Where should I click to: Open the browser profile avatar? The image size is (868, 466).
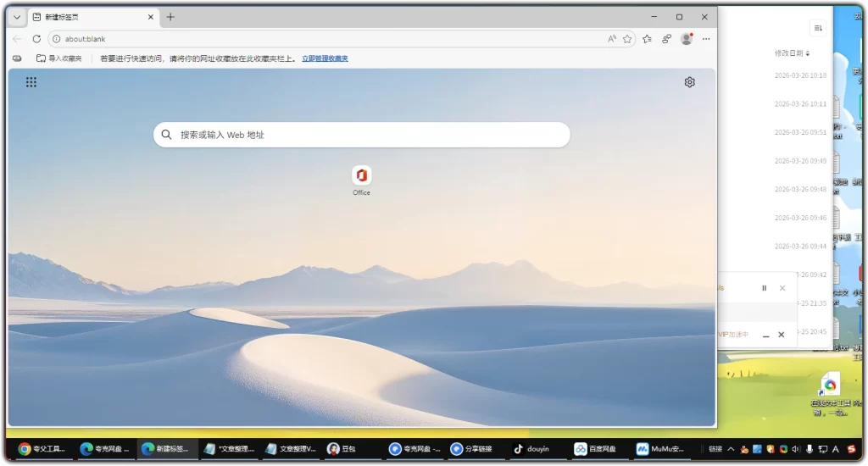click(687, 39)
